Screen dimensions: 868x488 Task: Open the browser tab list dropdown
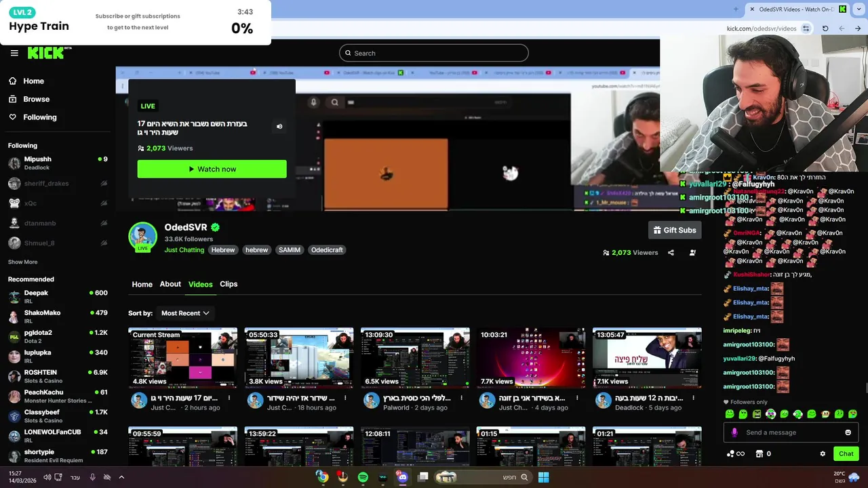tap(860, 9)
